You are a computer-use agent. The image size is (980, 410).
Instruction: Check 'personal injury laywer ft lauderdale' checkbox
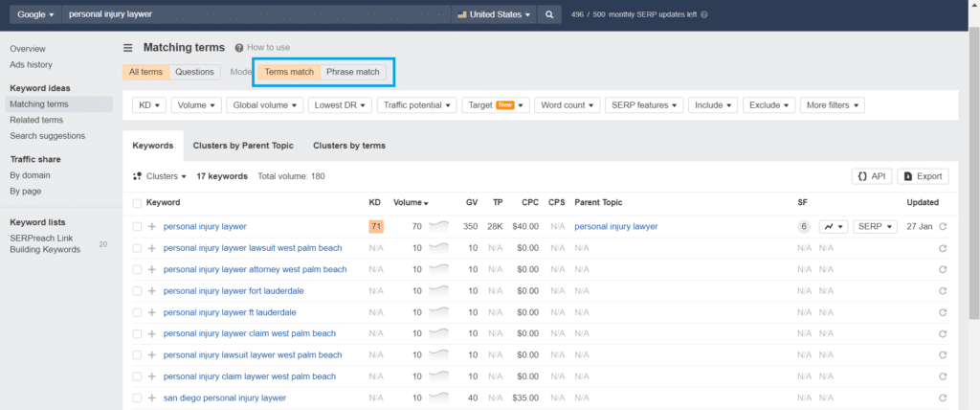137,312
